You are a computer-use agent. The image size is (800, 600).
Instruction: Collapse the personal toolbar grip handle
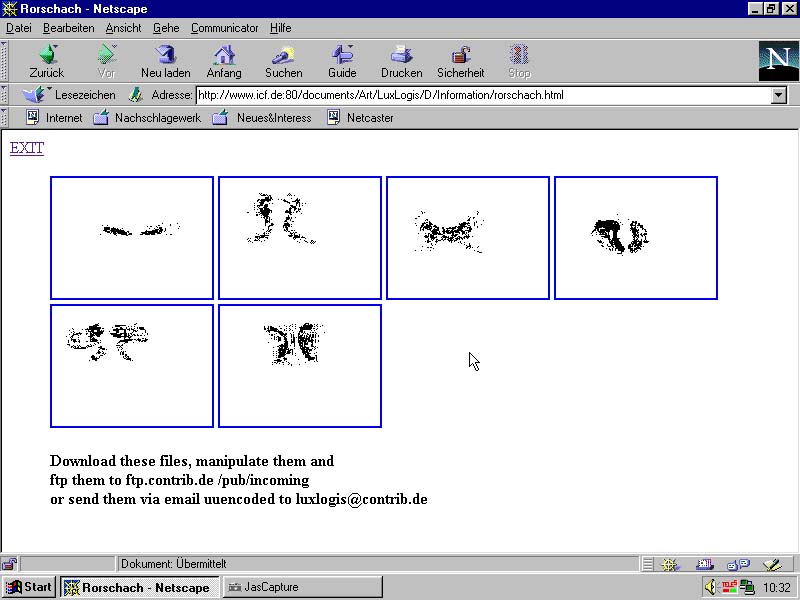click(x=4, y=118)
